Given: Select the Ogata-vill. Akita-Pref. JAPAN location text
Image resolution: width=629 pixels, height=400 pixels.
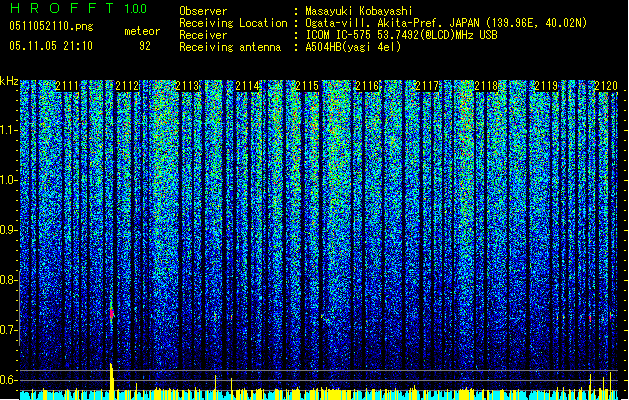Looking at the screenshot, I should 446,23.
